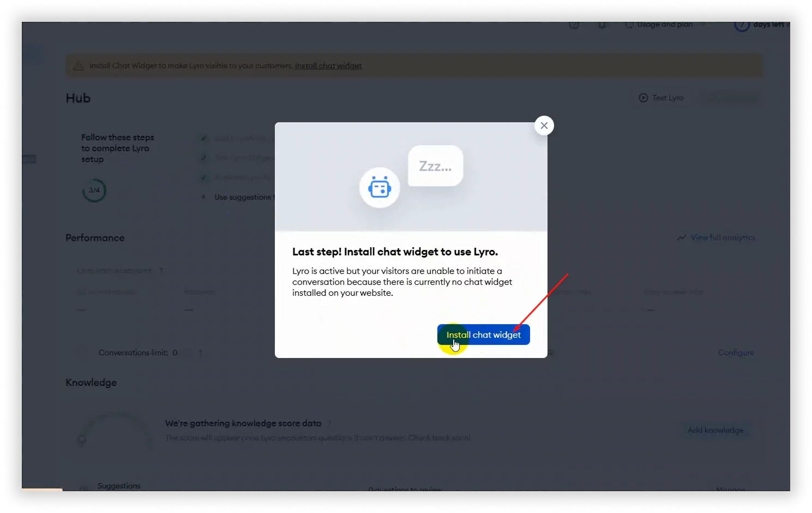Click the dialog heading 'Last step! Install chat widget to use Lyro.'
812x513 pixels.
coord(395,252)
